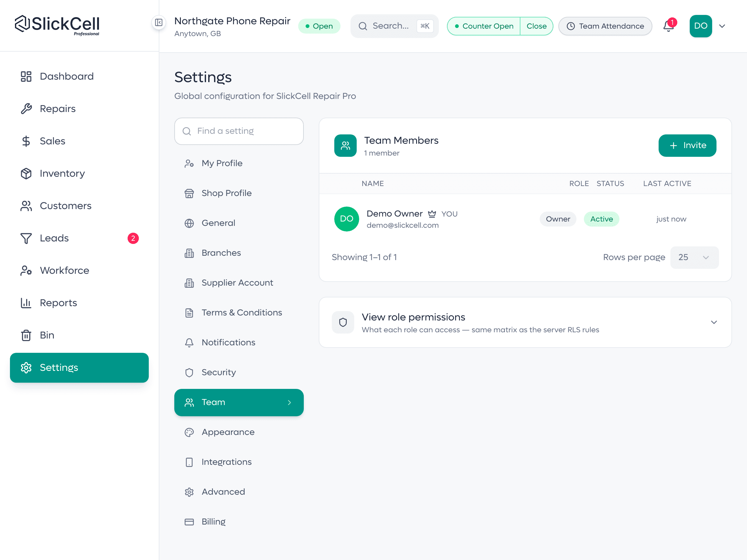Open Supplier Account settings
This screenshot has width=747, height=560.
pyautogui.click(x=239, y=283)
